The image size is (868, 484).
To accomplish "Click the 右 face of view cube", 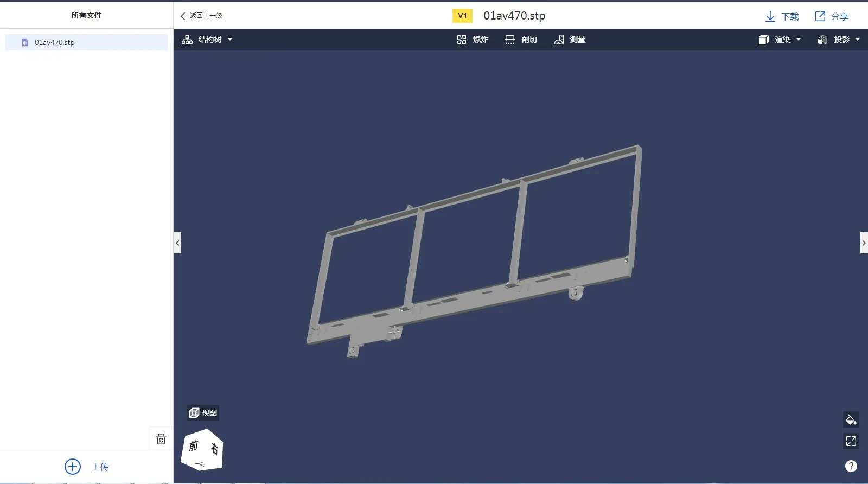I will (215, 449).
